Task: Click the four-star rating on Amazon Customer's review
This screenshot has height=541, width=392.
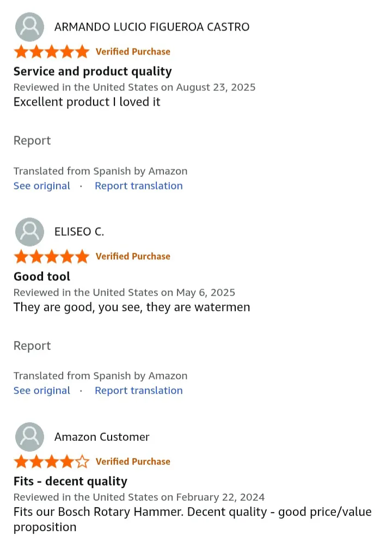Action: [x=51, y=462]
